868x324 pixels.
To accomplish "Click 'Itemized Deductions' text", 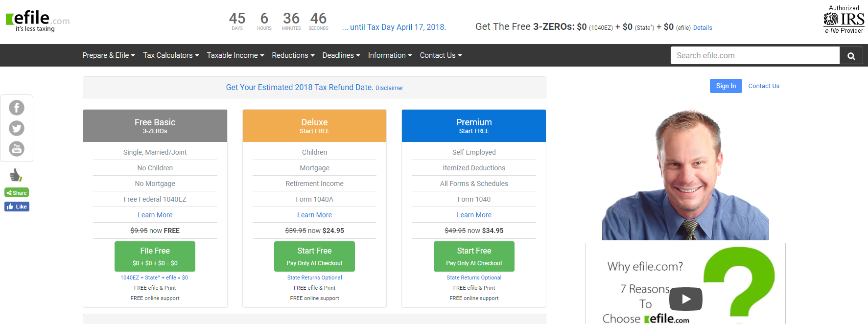I will tap(474, 168).
